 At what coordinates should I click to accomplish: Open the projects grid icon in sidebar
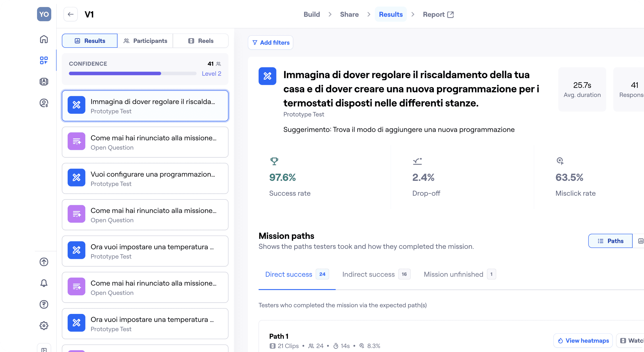click(x=44, y=60)
